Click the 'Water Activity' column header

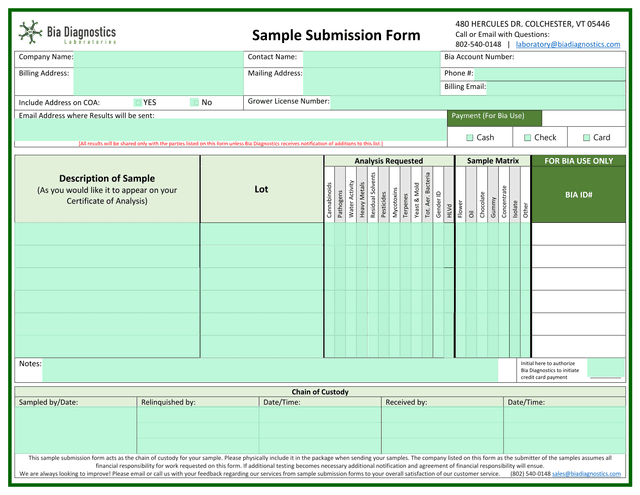click(x=351, y=194)
